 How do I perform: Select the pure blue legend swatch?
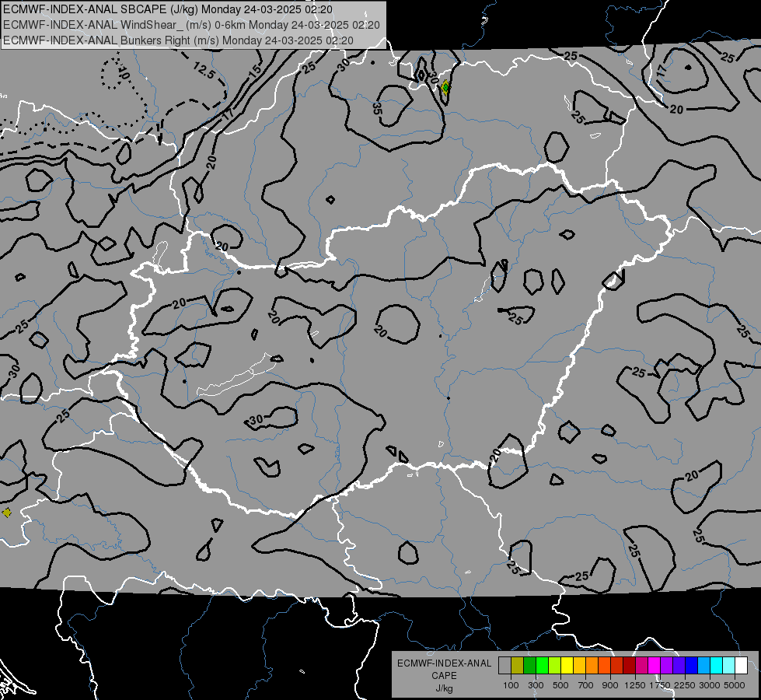click(692, 666)
